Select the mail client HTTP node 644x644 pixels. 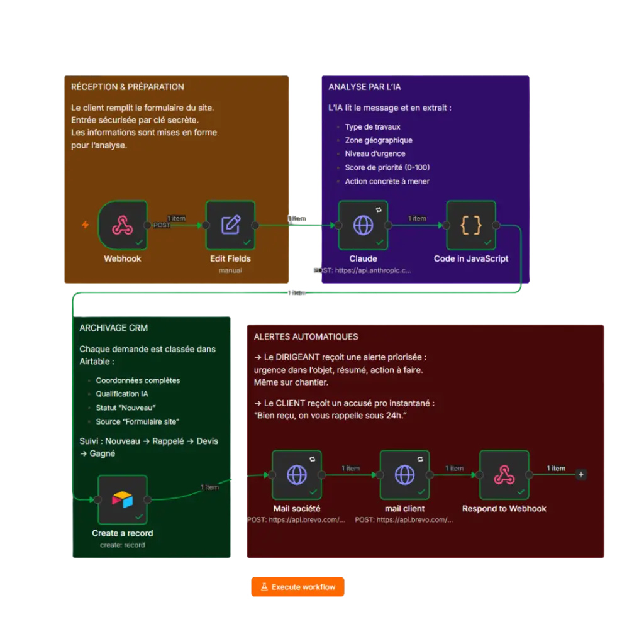pos(404,475)
